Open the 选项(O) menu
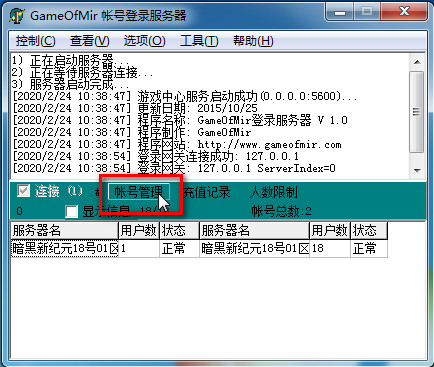 [144, 41]
